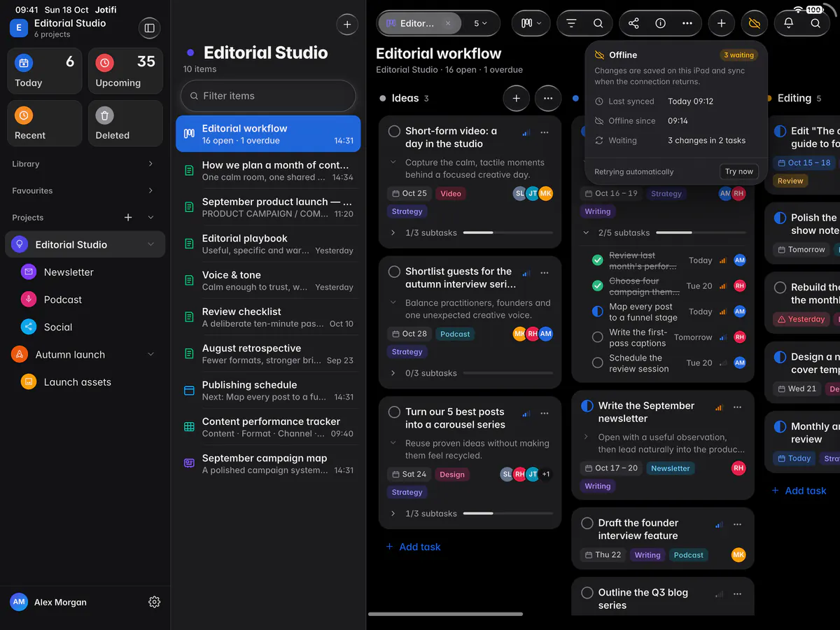
Task: Add a card to the Ideas column
Action: tap(516, 99)
